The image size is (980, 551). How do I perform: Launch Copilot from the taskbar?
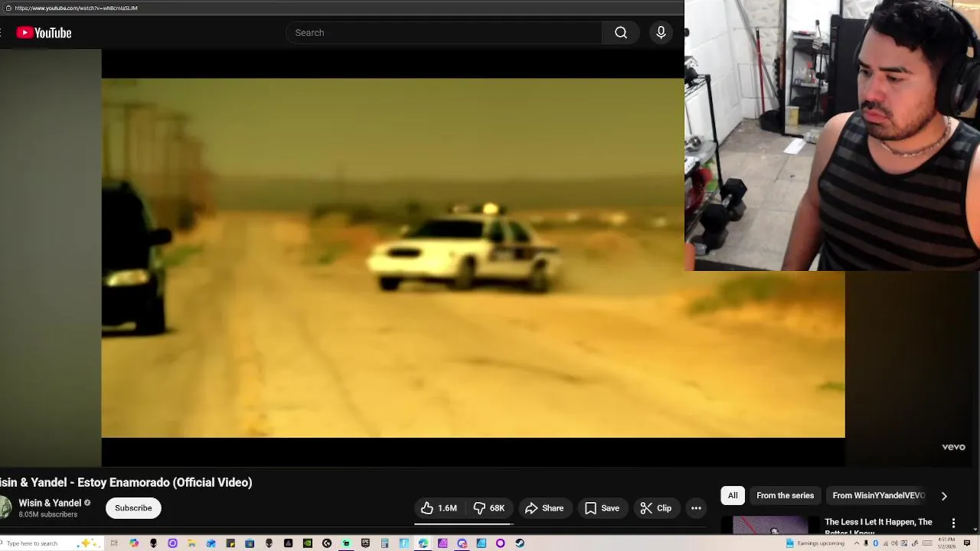coord(134,543)
